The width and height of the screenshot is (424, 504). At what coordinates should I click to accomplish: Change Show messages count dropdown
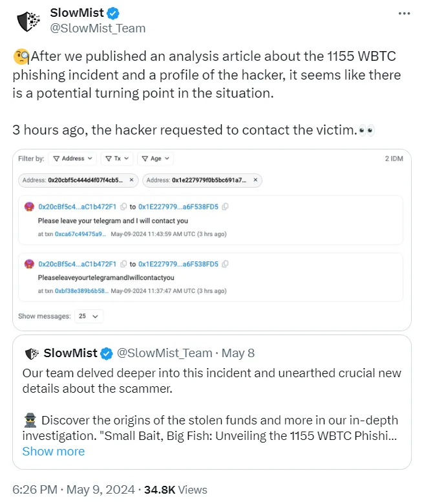pyautogui.click(x=89, y=316)
